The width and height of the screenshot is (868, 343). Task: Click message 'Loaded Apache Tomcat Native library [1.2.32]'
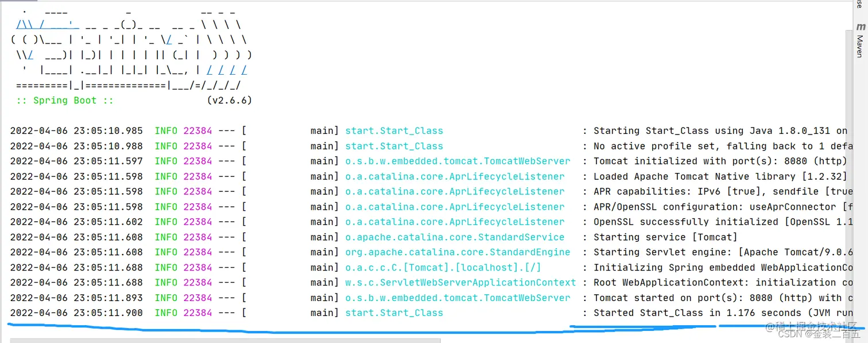(x=720, y=176)
